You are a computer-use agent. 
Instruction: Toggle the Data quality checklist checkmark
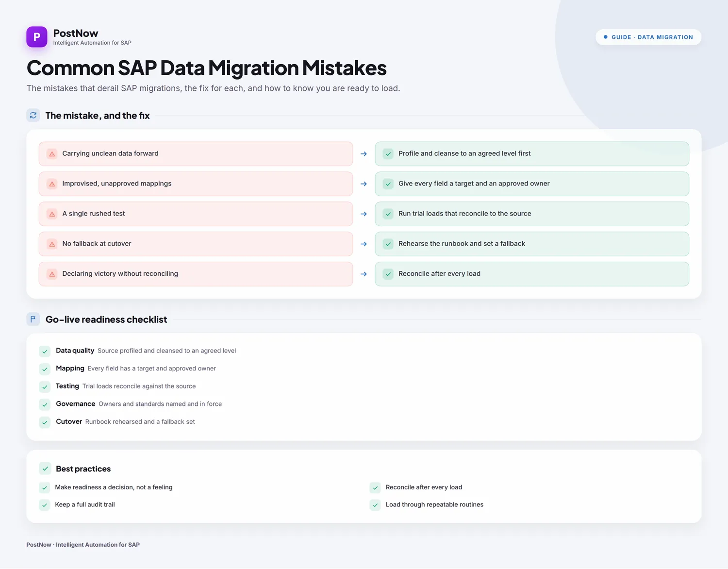tap(45, 351)
